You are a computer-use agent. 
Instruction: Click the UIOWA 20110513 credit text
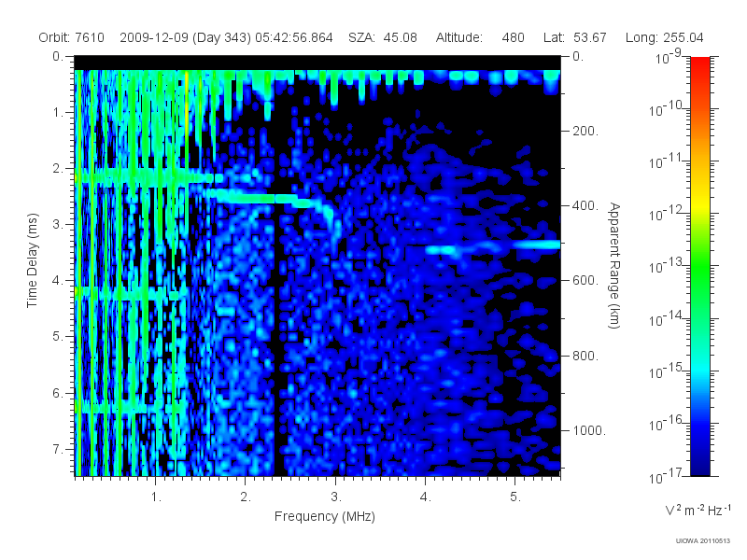click(x=703, y=541)
